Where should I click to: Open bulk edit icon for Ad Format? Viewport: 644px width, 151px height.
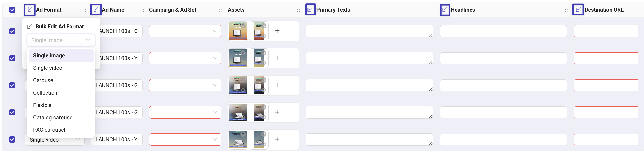(30, 10)
